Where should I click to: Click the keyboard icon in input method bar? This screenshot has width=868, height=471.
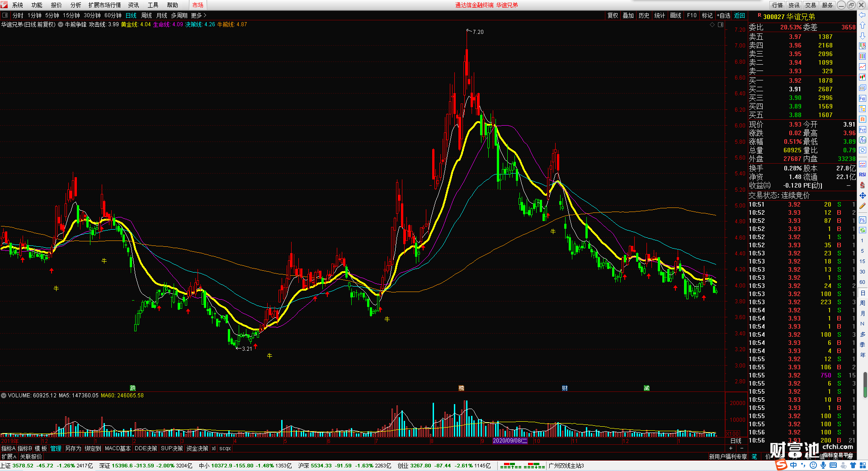pos(833,465)
